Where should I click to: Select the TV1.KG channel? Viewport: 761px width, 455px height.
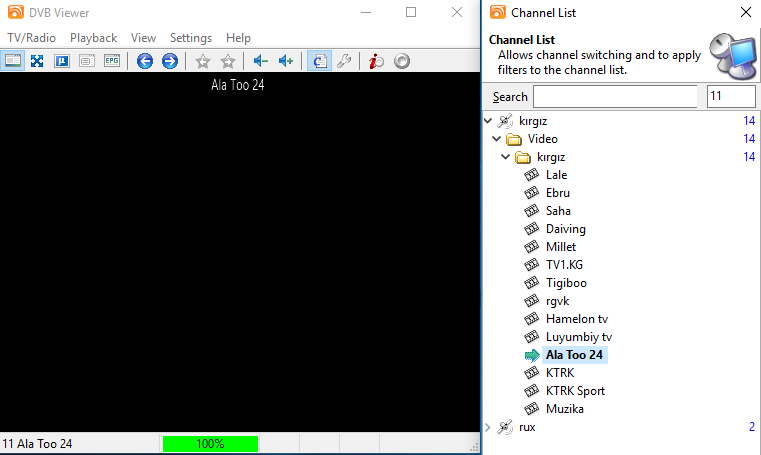point(564,264)
